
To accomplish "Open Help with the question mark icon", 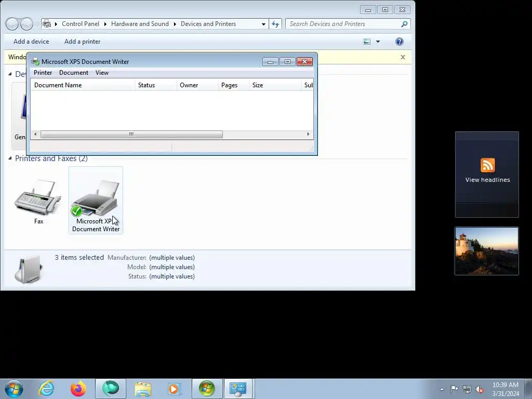I will (400, 42).
